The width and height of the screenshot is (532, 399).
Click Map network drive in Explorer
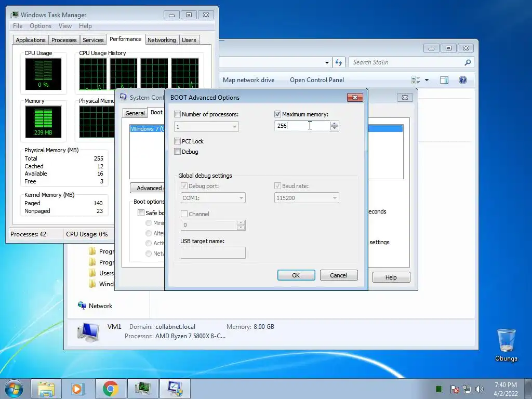tap(249, 80)
